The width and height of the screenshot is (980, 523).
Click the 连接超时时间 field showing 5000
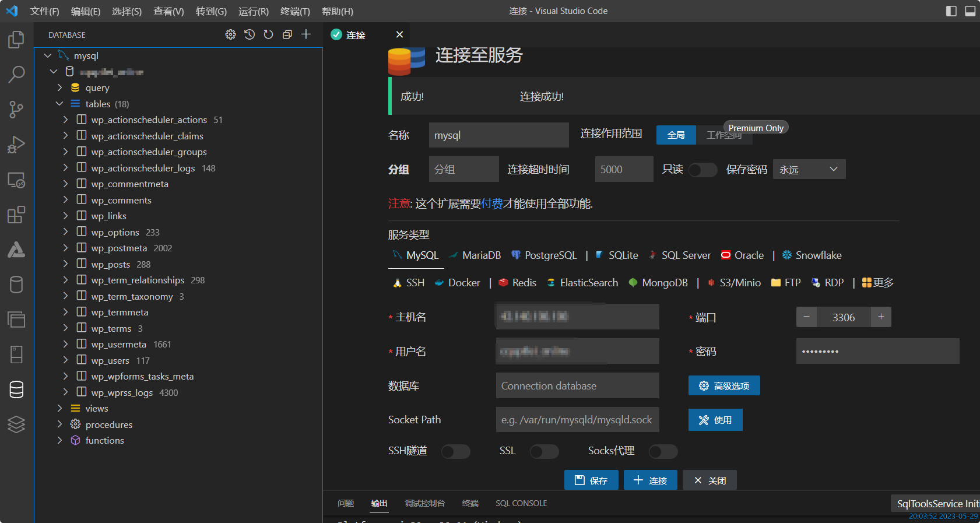(624, 169)
